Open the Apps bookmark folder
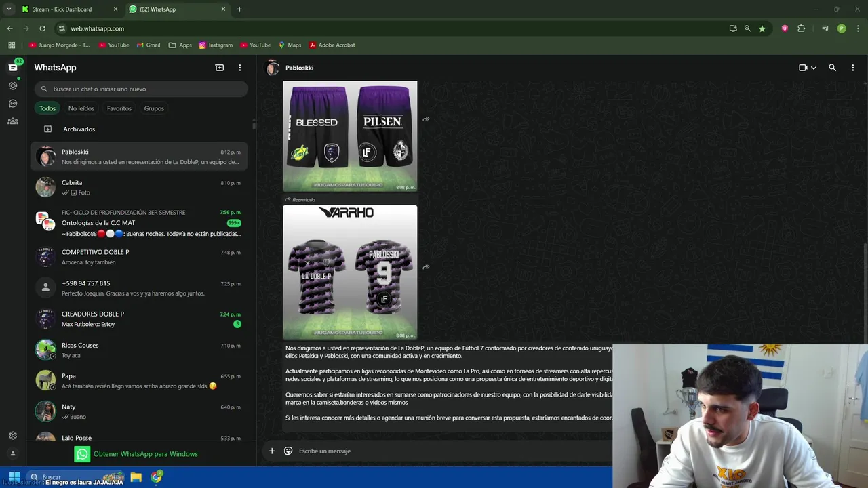Image resolution: width=868 pixels, height=488 pixels. 180,45
